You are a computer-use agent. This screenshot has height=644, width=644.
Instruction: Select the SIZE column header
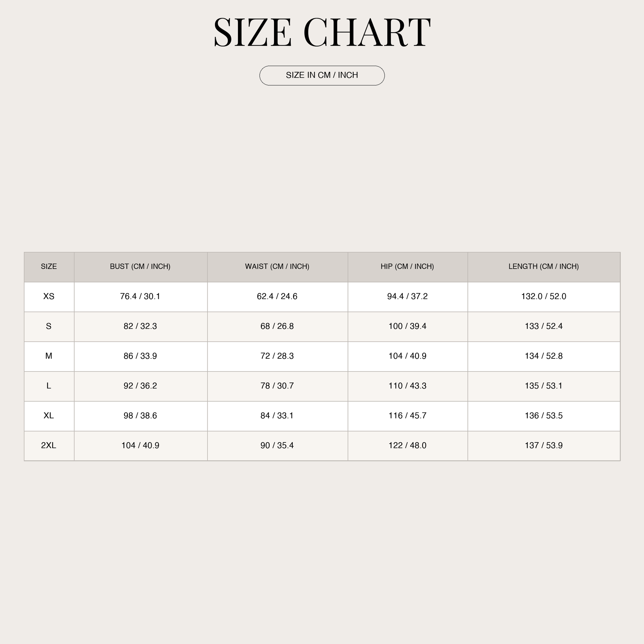[49, 267]
